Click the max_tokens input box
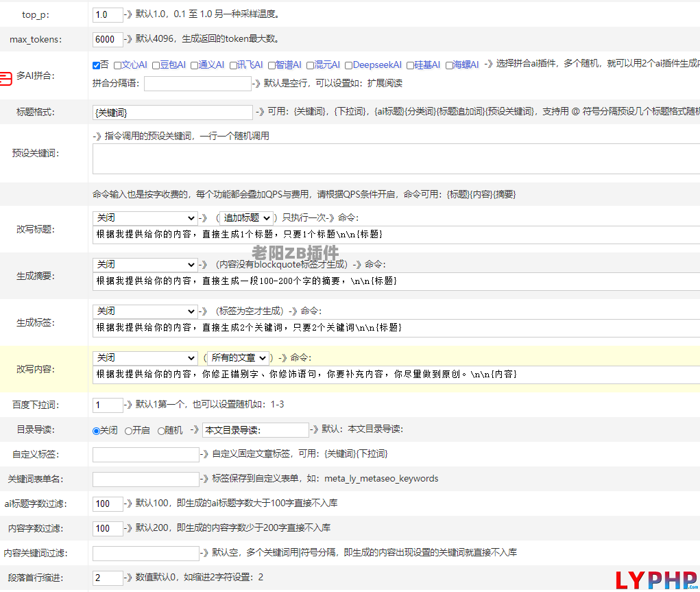700x592 pixels. pos(108,39)
